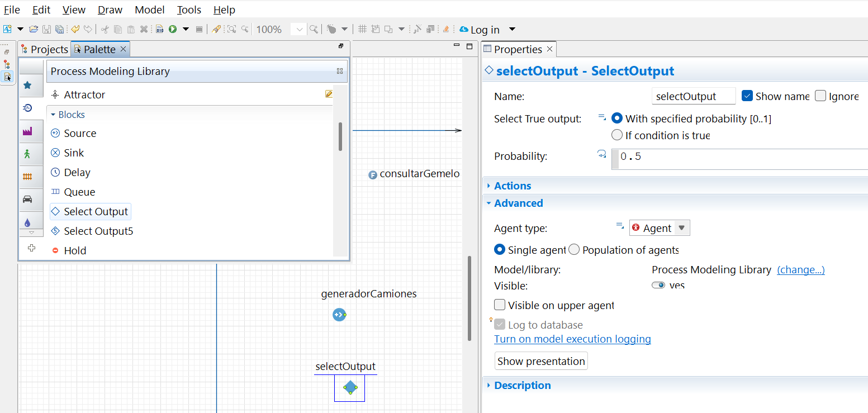Open the Model menu
This screenshot has width=868, height=413.
150,10
